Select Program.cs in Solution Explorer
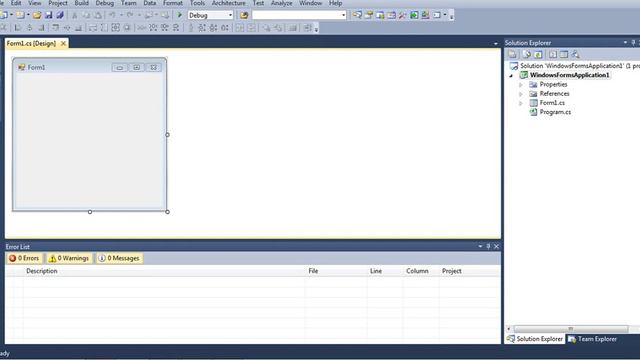The width and height of the screenshot is (640, 360). click(555, 112)
